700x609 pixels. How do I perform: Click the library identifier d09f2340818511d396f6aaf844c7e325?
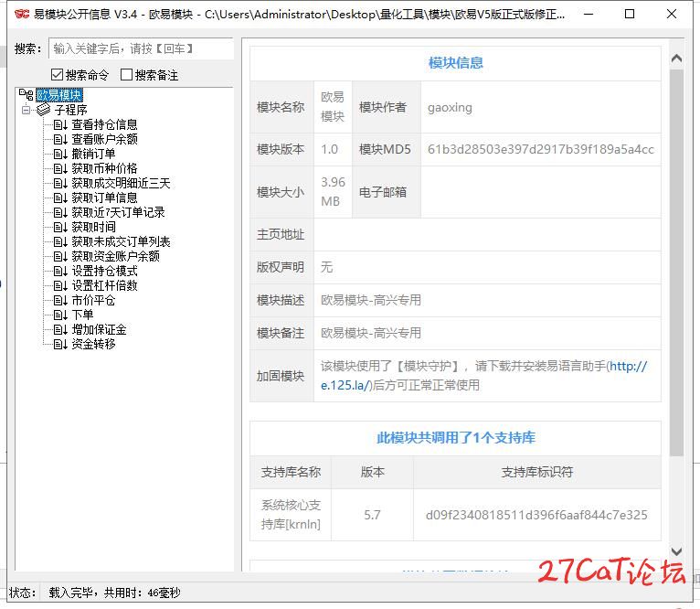(x=536, y=515)
